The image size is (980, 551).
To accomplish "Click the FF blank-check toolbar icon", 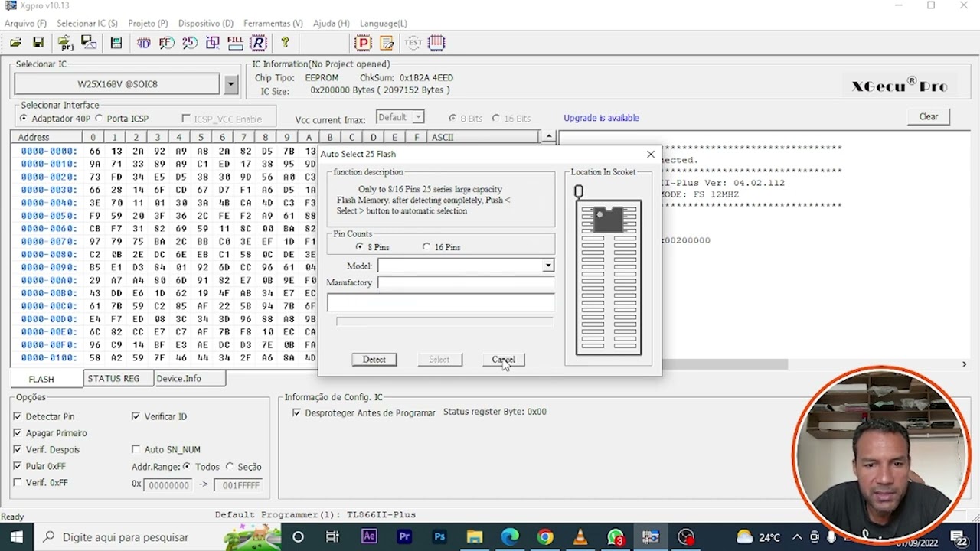I will pos(166,43).
